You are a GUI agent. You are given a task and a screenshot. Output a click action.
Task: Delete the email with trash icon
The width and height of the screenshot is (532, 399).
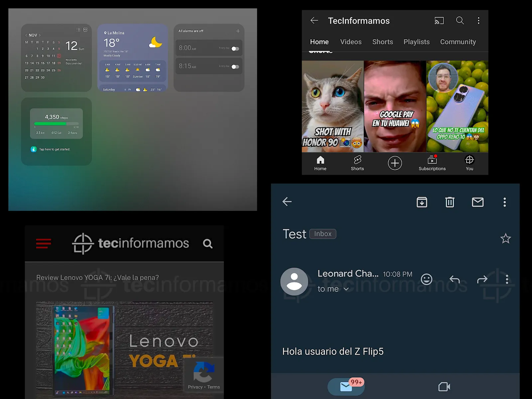pos(450,202)
